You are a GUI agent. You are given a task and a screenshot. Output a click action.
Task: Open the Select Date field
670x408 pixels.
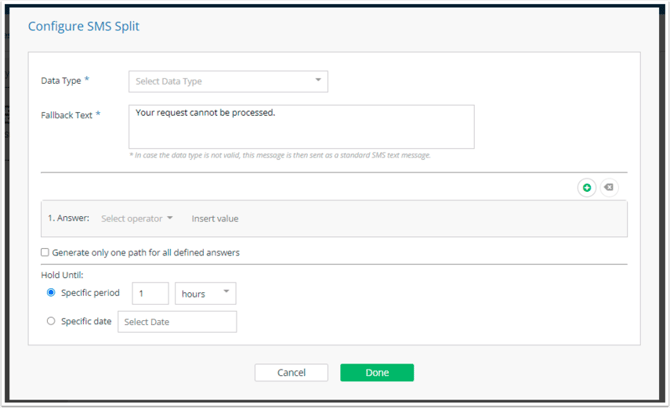177,322
